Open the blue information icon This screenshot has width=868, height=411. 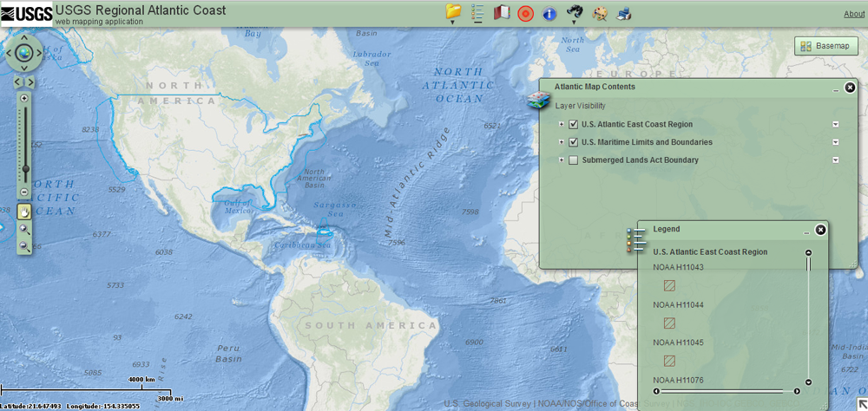point(549,15)
